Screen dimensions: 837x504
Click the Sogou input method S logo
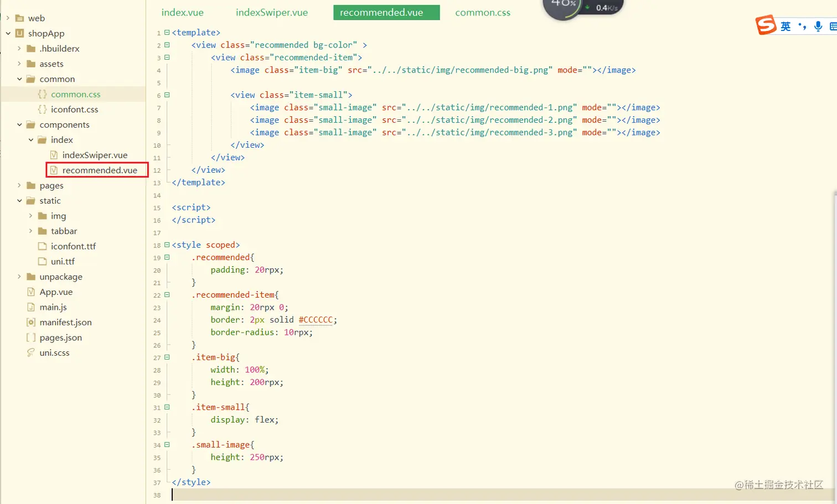[766, 25]
